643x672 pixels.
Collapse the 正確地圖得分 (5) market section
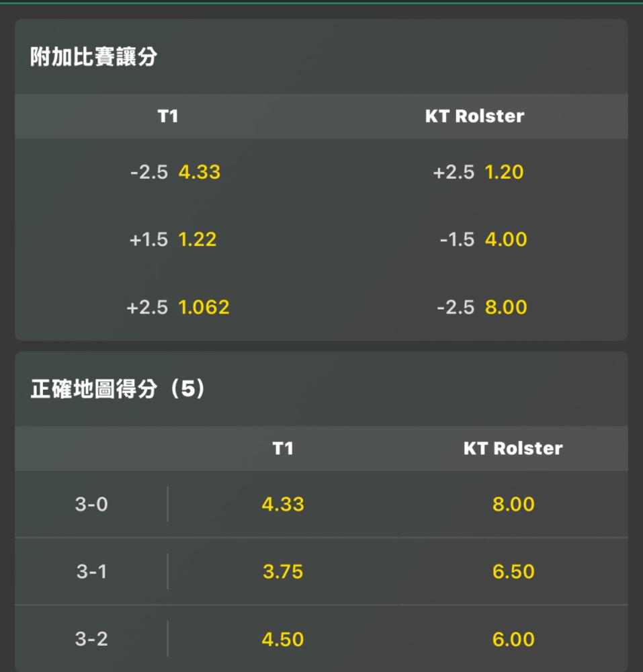tap(321, 388)
